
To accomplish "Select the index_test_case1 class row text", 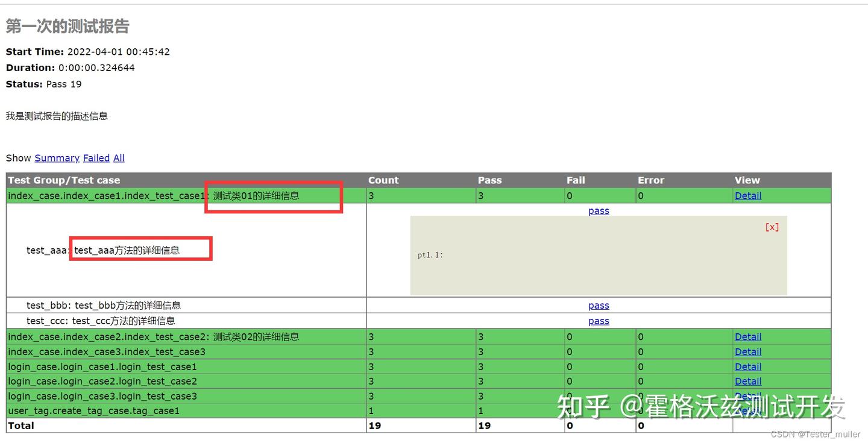I will [x=153, y=196].
